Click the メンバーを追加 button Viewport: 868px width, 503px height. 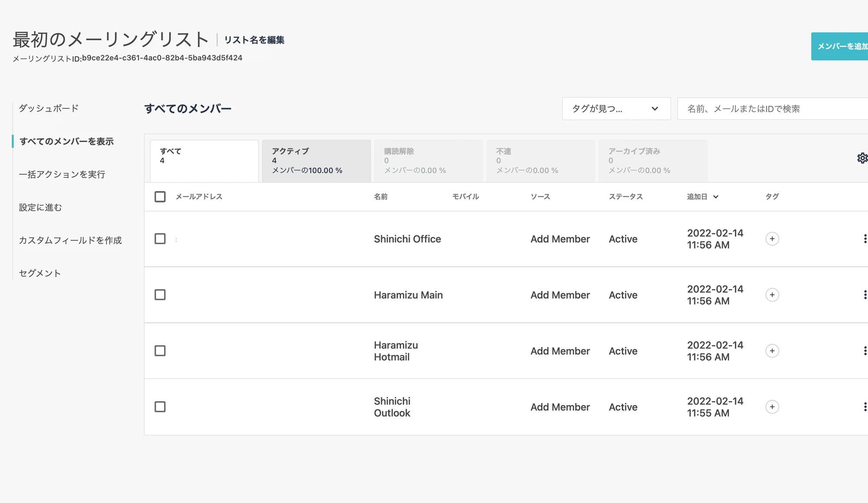click(839, 46)
